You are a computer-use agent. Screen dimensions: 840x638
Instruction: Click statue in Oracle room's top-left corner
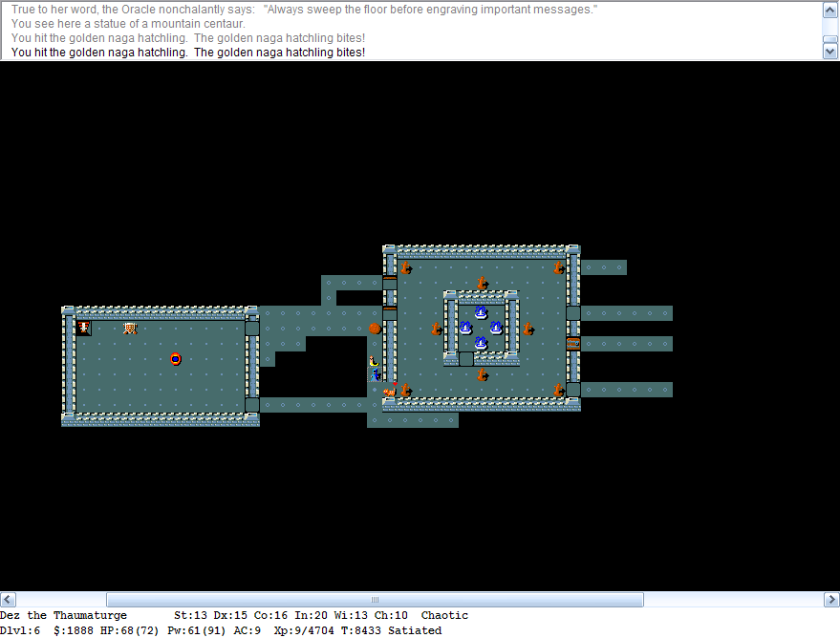point(406,267)
